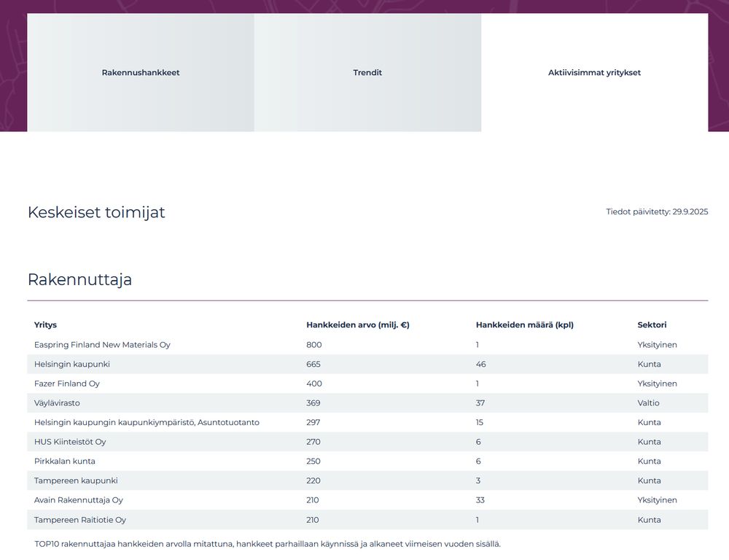Click project count 37 for Väylävirasto
The height and width of the screenshot is (560, 729).
480,402
